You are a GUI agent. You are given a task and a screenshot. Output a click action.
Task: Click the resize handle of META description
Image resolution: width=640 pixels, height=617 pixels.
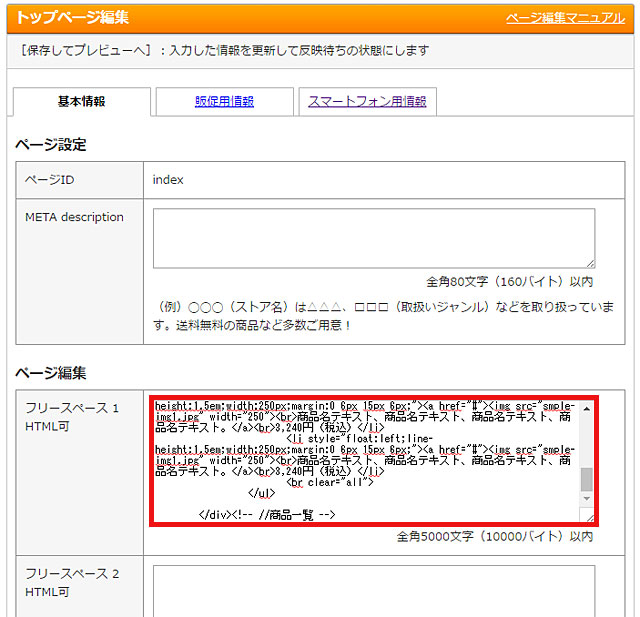click(591, 264)
